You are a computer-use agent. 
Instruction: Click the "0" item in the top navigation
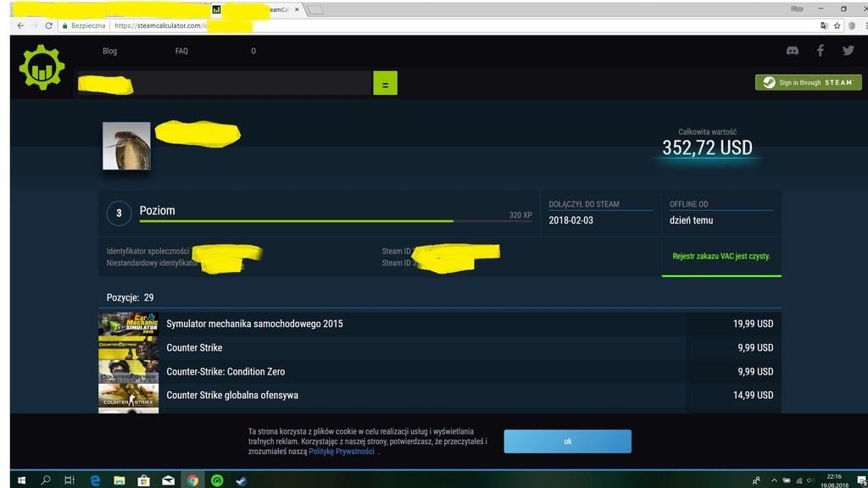tap(253, 51)
